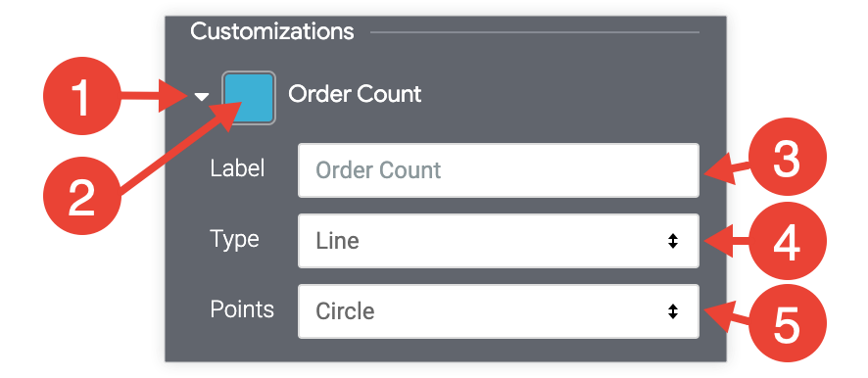
Task: Open the Type dropdown showing Line
Action: (x=499, y=241)
